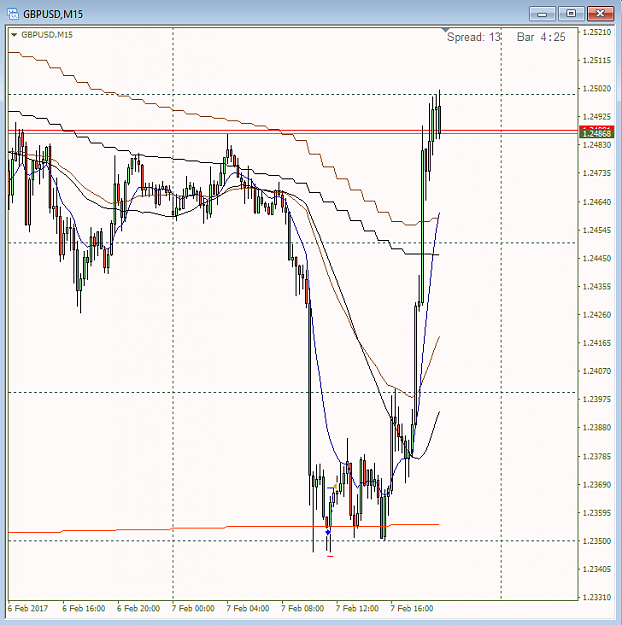
Task: Click the 'Spread: 13' indicator text
Action: tap(474, 37)
